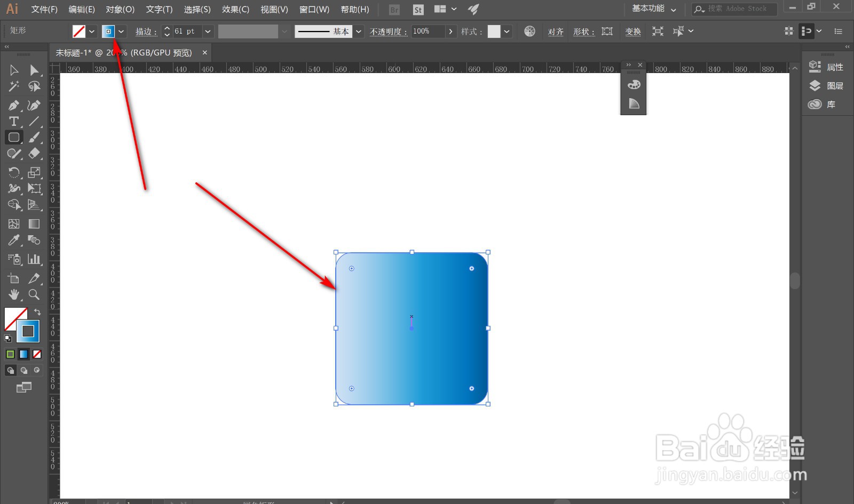
Task: Choose the Rotate tool
Action: click(14, 172)
